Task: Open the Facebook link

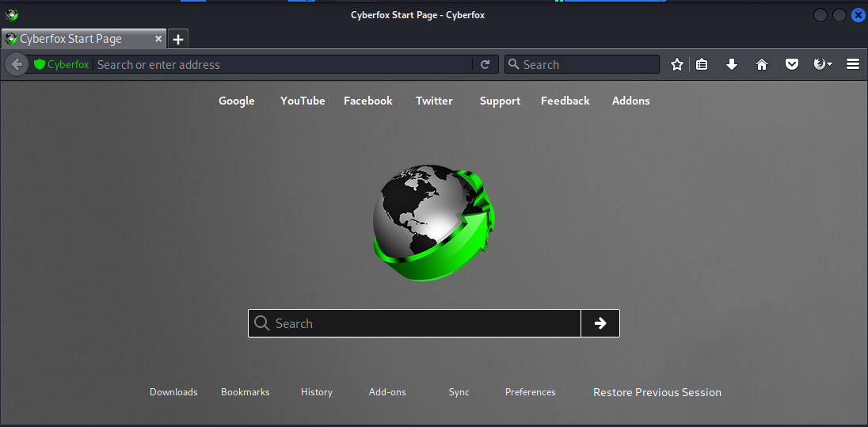Action: (x=368, y=101)
